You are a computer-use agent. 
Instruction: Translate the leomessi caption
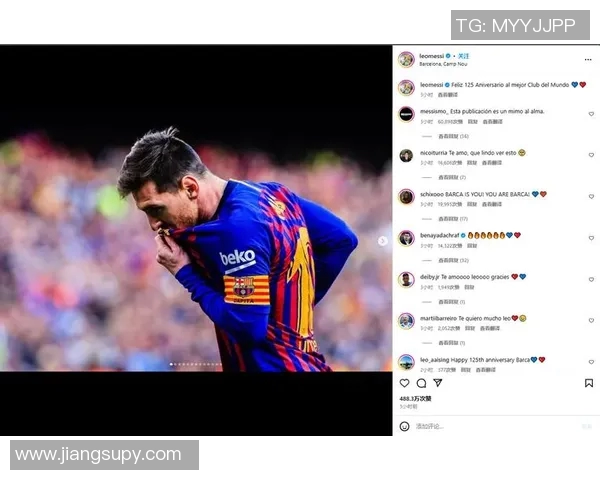(448, 95)
